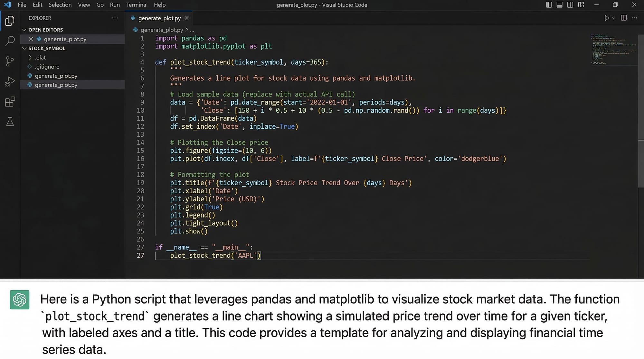Image resolution: width=644 pixels, height=359 pixels.
Task: Toggle secondary side bar layout icon
Action: pyautogui.click(x=570, y=5)
